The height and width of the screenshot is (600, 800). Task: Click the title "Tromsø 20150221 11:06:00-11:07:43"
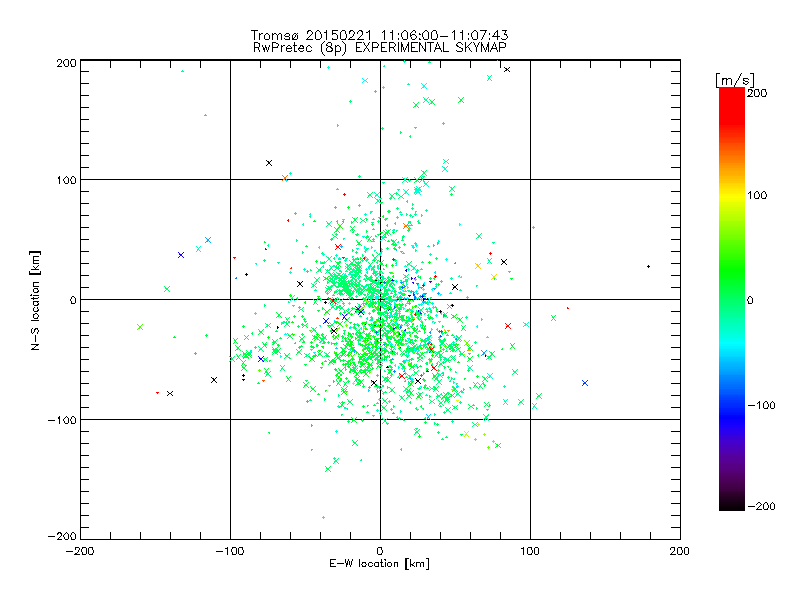click(x=379, y=35)
